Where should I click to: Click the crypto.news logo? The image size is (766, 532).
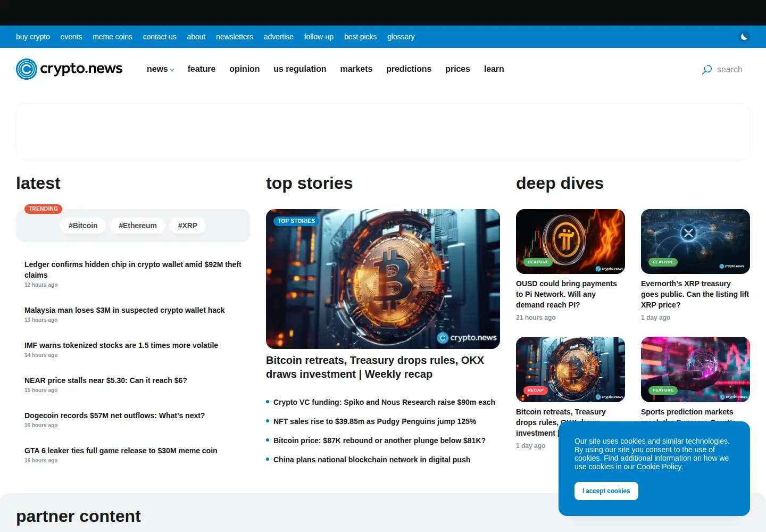(x=69, y=69)
